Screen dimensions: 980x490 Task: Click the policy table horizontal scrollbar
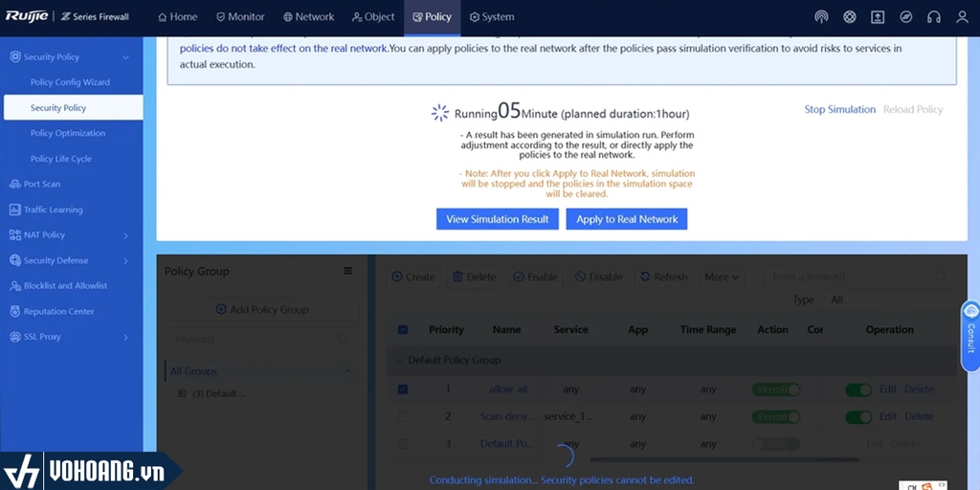coord(725,460)
